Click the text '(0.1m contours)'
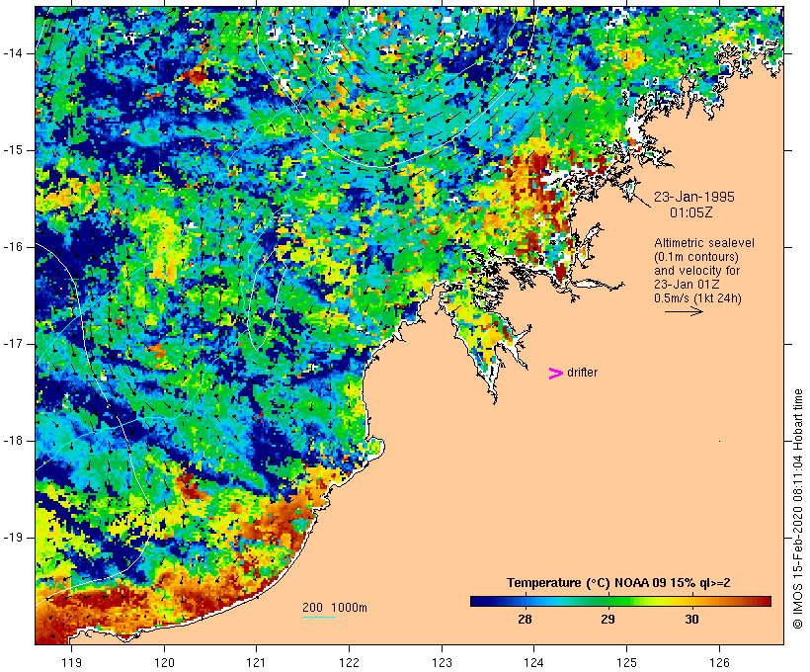 696,257
